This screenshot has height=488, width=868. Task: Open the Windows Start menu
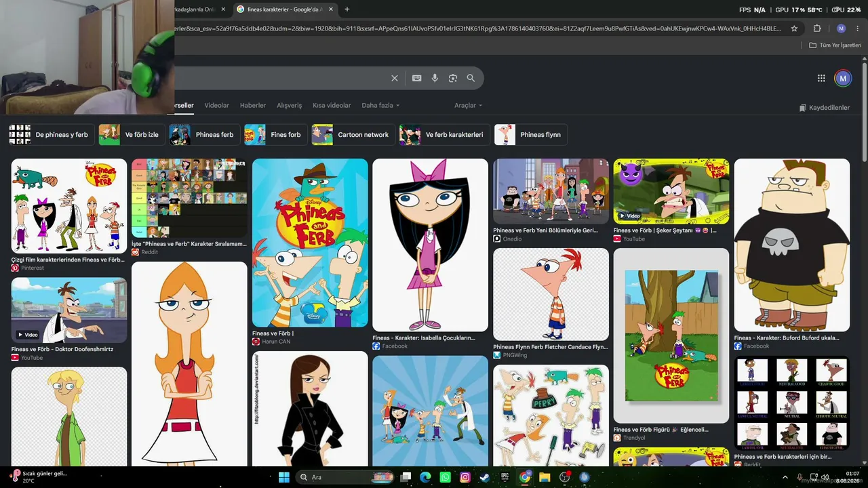pyautogui.click(x=283, y=477)
